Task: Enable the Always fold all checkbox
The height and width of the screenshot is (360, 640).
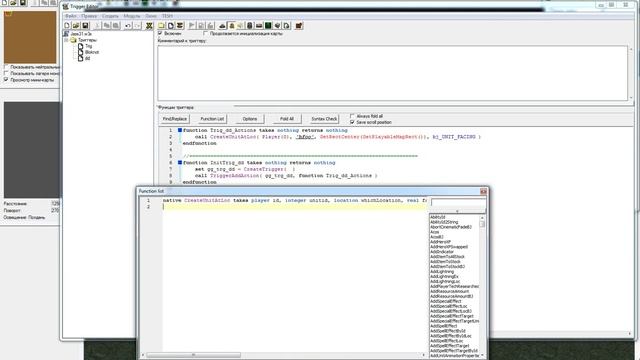Action: (x=352, y=116)
